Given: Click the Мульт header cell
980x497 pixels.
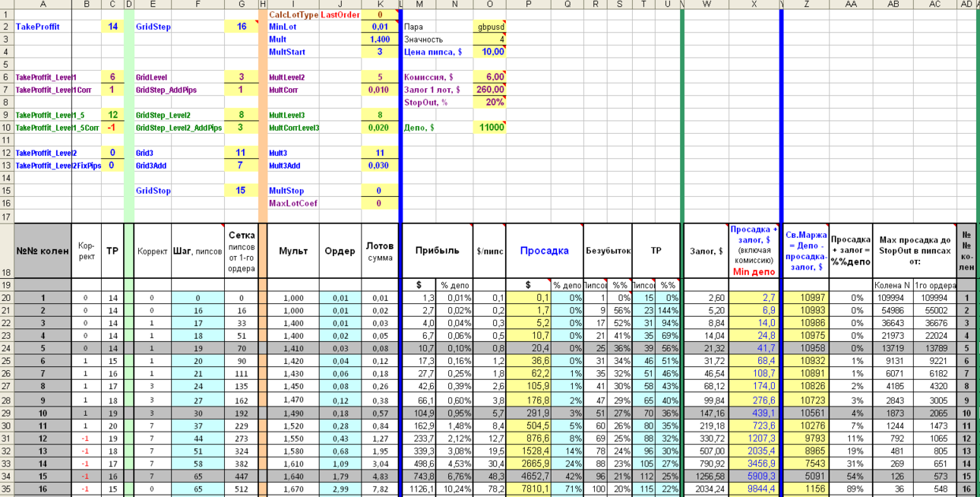Looking at the screenshot, I should (x=293, y=251).
